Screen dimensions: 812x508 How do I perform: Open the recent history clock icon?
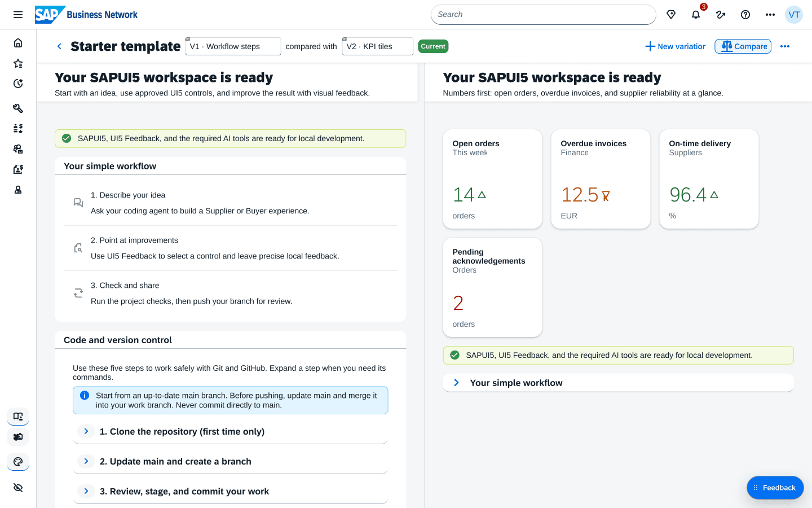[18, 84]
